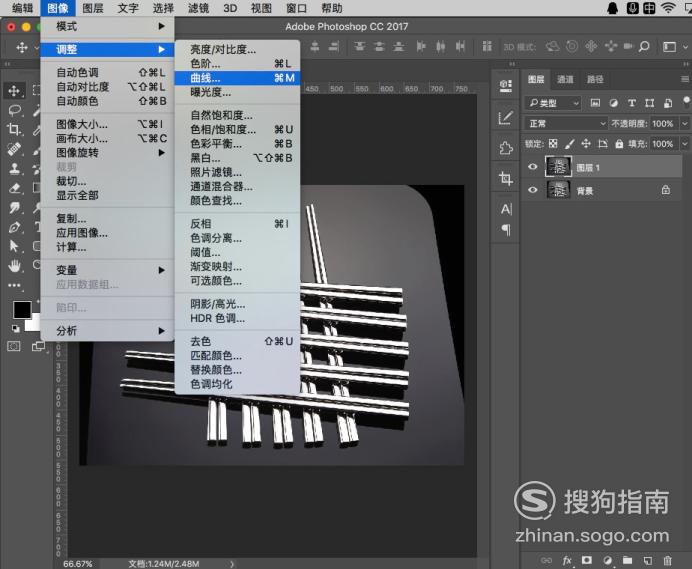Hide 背景 layer eye icon
692x569 pixels.
533,190
